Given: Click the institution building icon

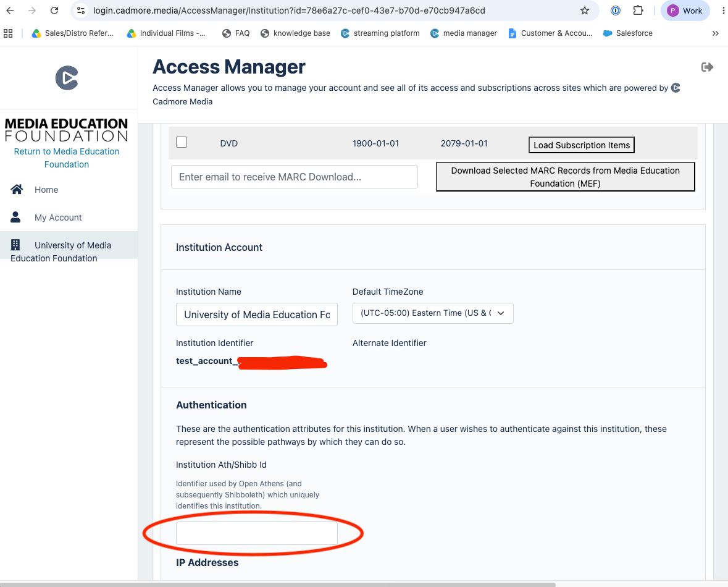Looking at the screenshot, I should pyautogui.click(x=15, y=245).
